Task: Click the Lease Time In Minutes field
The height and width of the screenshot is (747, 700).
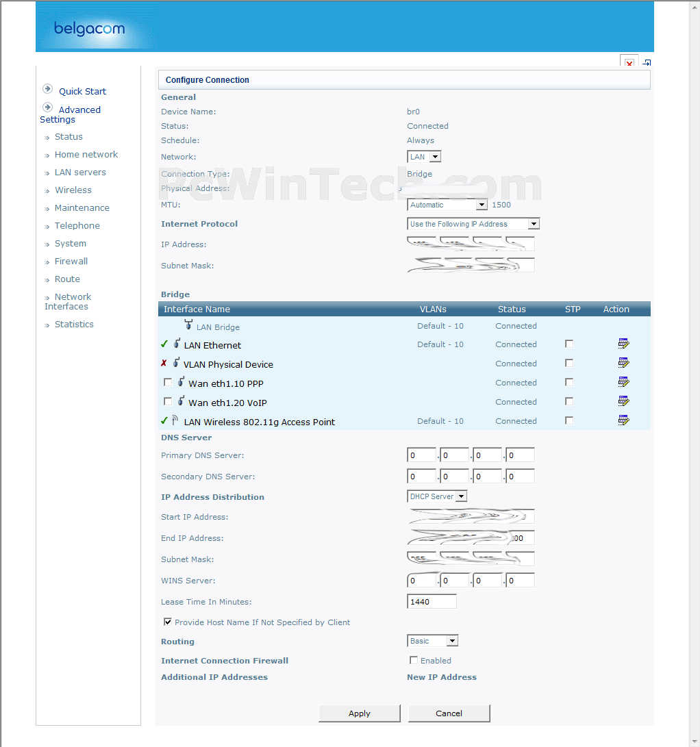Action: [432, 601]
